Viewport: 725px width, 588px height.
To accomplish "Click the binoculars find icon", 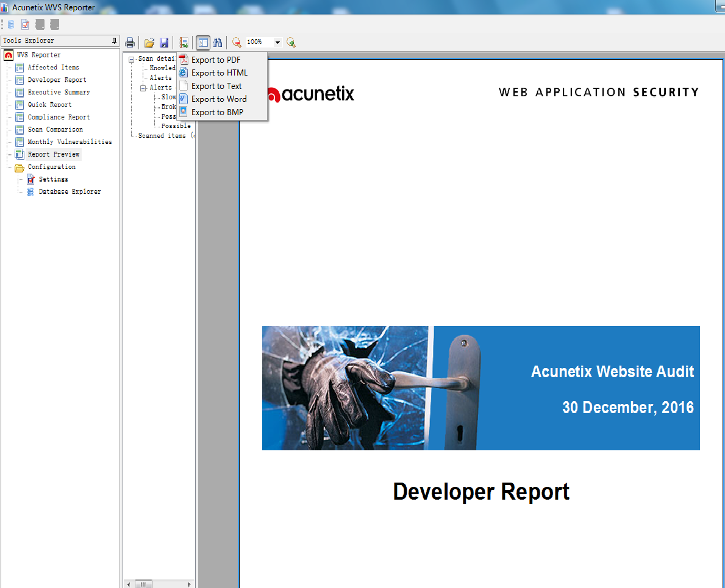I will [217, 43].
